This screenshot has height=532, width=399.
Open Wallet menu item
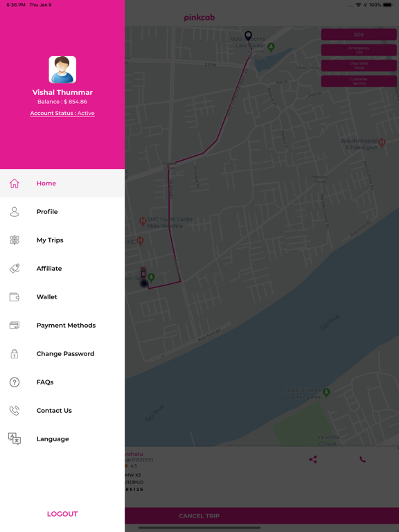pos(62,297)
